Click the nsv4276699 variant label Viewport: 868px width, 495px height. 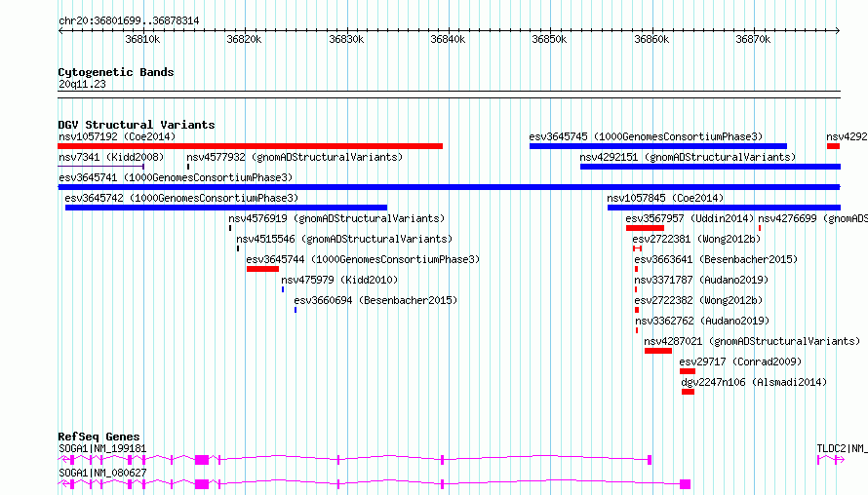coord(812,218)
